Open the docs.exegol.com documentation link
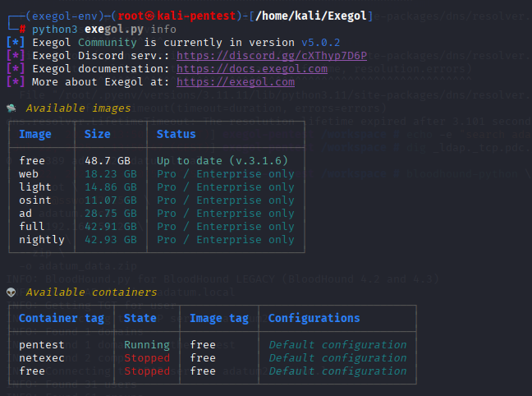Viewport: 532px width, 396px height. coord(252,69)
